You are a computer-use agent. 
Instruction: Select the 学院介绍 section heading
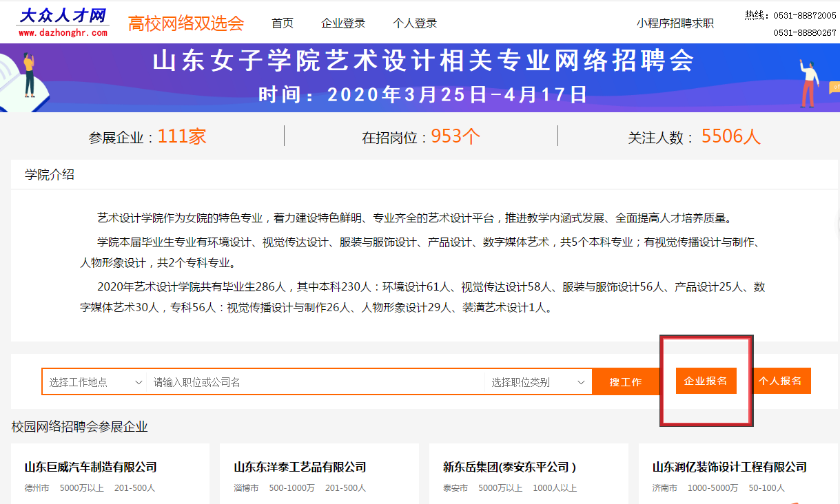(50, 175)
